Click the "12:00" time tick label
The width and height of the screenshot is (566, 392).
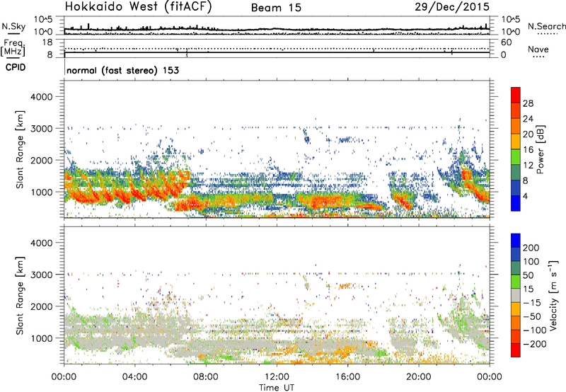coord(277,377)
